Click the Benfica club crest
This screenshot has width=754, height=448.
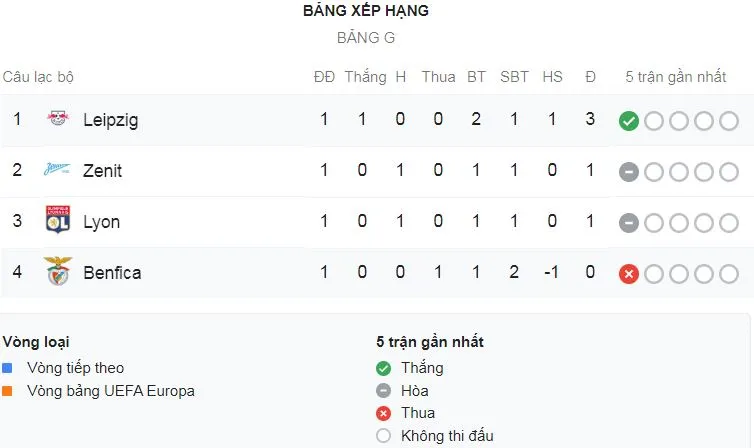click(58, 272)
